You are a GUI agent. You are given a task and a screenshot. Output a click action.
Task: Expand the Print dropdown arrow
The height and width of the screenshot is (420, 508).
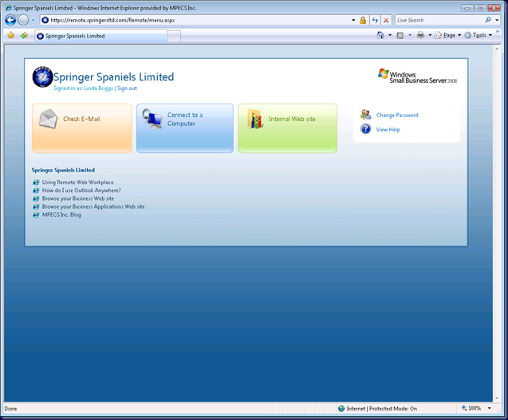pyautogui.click(x=430, y=35)
